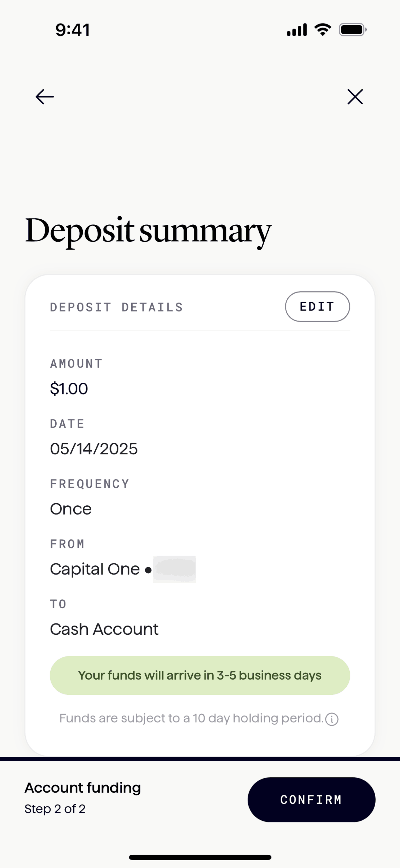Tap the Deposit Details section label

116,307
